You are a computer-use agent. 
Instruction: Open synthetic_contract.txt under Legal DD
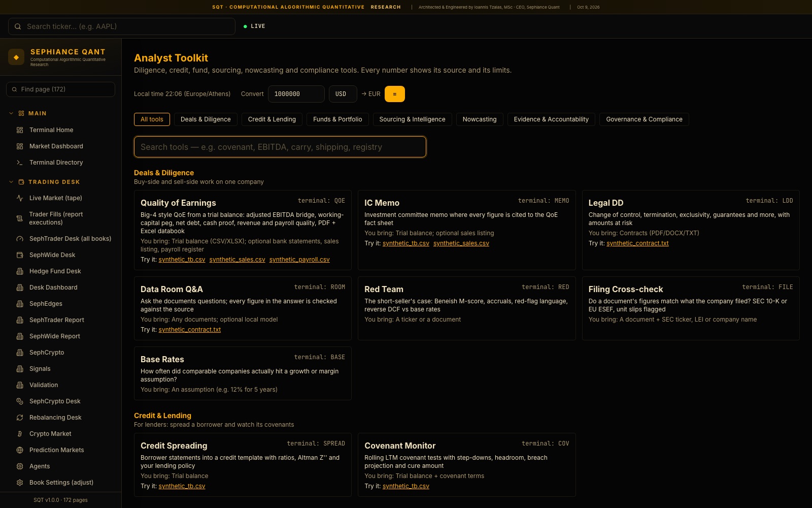click(637, 243)
